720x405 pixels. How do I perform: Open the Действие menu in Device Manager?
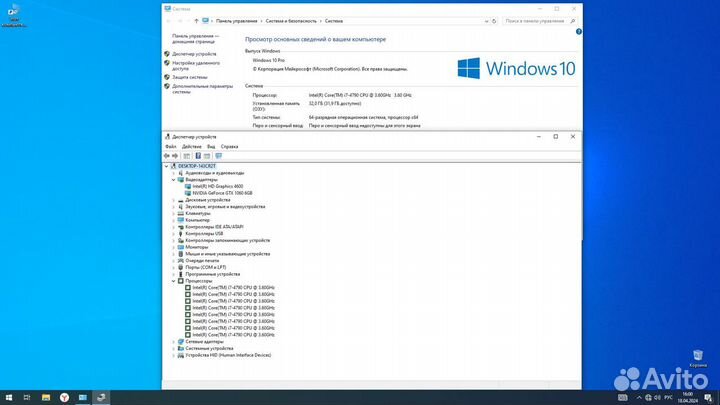click(190, 146)
